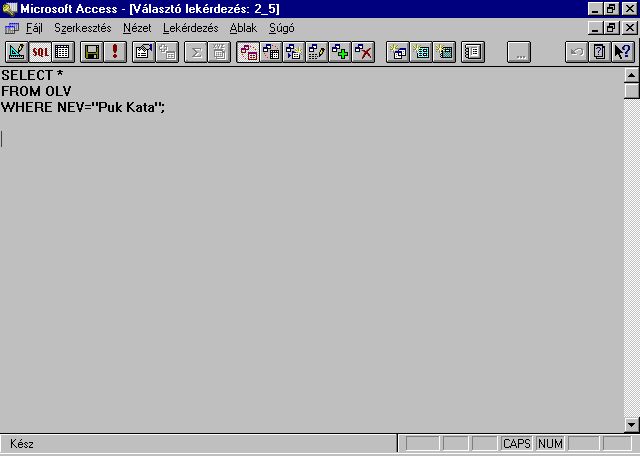Click the CAPS status indicator

(x=517, y=444)
